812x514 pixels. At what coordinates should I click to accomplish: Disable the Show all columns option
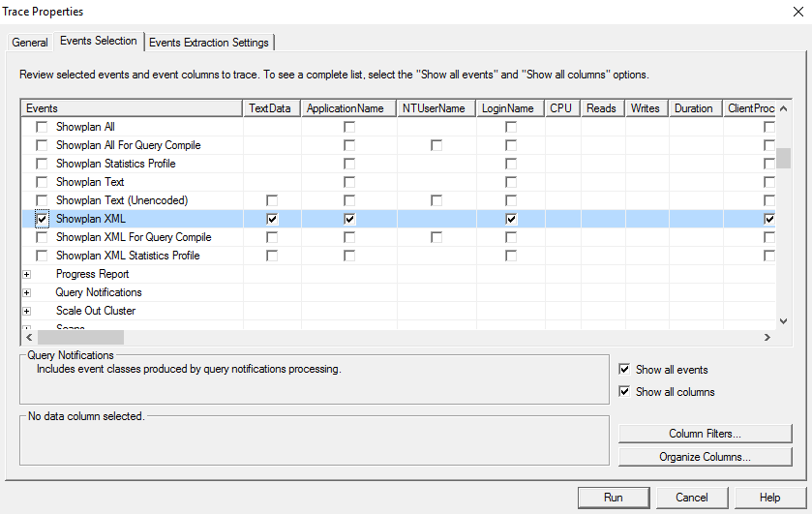tap(624, 392)
